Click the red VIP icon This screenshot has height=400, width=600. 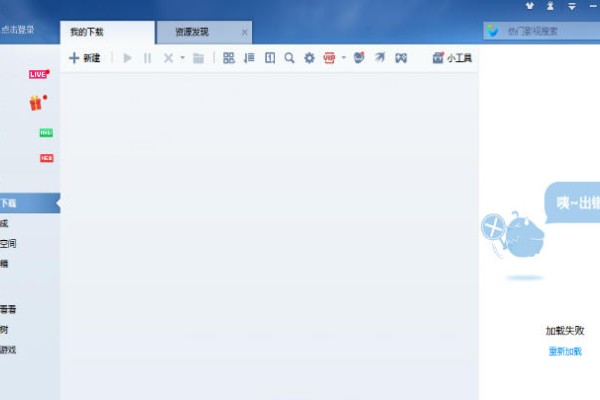click(x=329, y=58)
